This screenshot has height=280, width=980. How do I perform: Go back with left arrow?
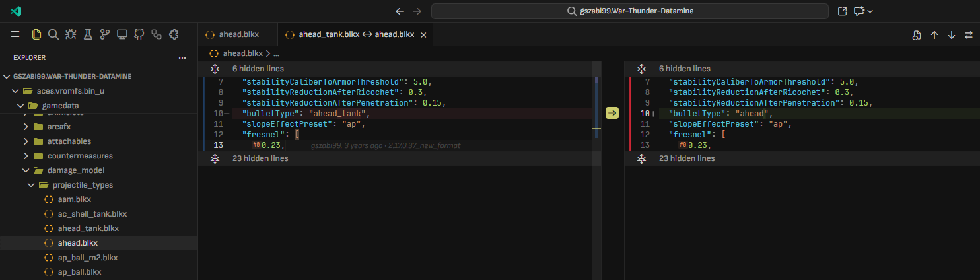[400, 11]
